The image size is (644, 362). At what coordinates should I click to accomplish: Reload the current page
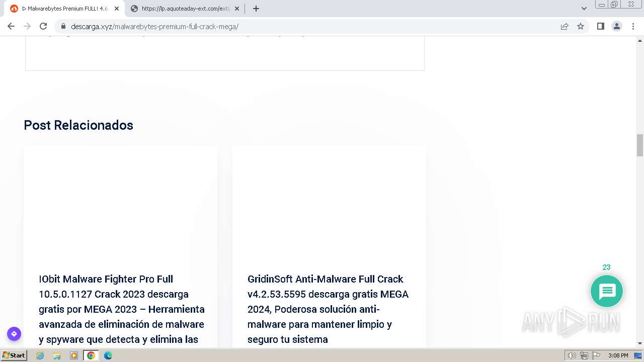tap(43, 26)
